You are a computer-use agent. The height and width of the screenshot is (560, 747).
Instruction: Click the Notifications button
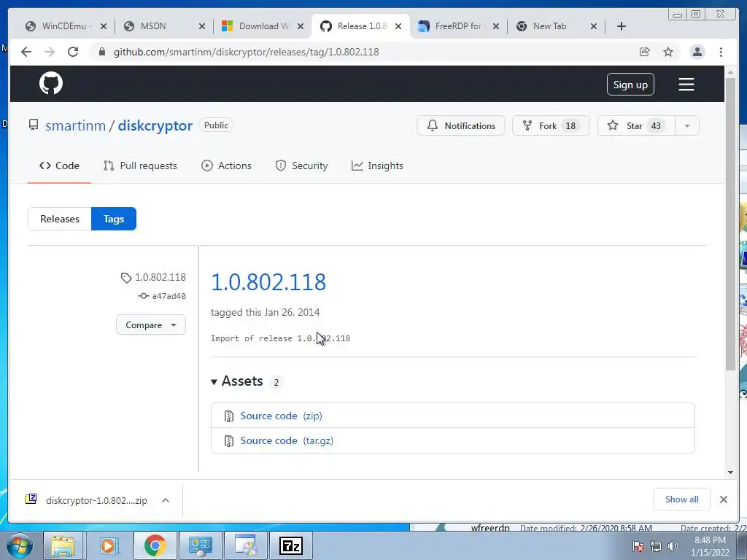tap(461, 125)
